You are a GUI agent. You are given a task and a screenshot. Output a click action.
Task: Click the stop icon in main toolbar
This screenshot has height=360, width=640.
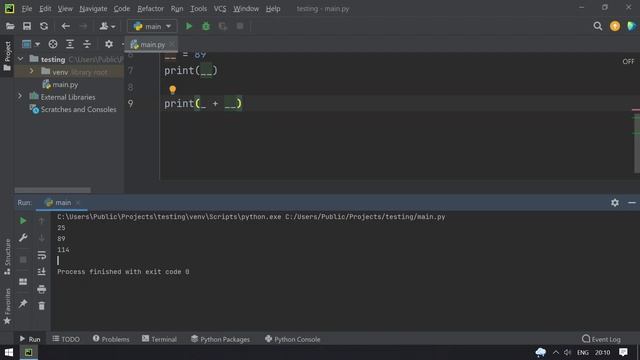coord(240,27)
